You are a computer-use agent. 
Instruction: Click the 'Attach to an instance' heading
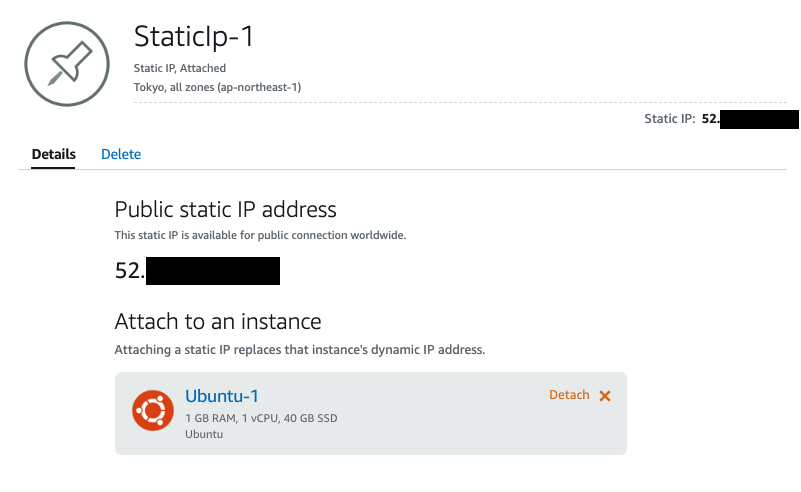218,322
